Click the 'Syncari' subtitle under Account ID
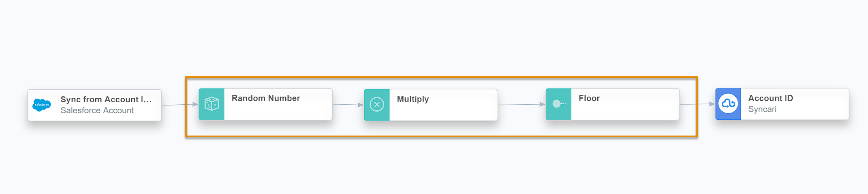868x194 pixels. [762, 109]
